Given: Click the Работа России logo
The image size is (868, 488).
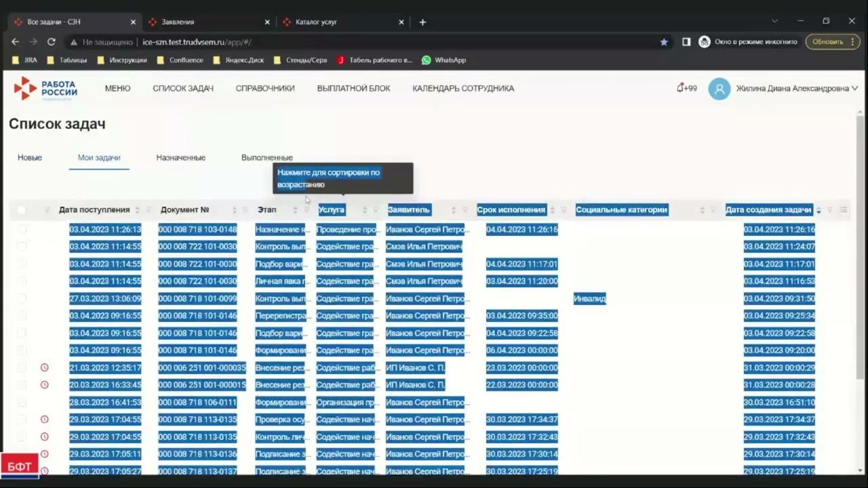Looking at the screenshot, I should pyautogui.click(x=45, y=89).
